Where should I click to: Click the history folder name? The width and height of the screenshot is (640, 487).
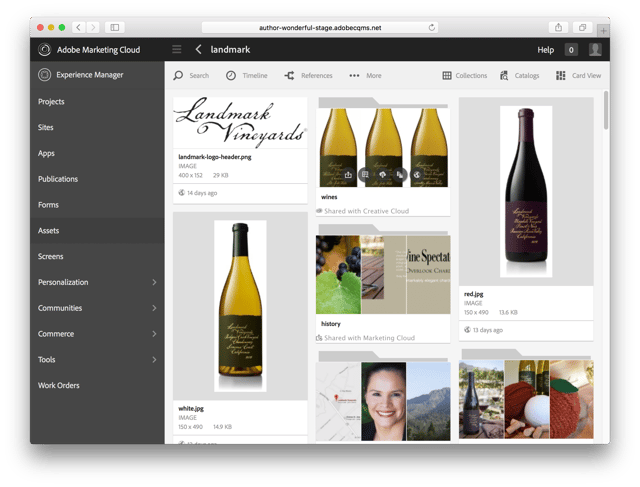tap(331, 324)
